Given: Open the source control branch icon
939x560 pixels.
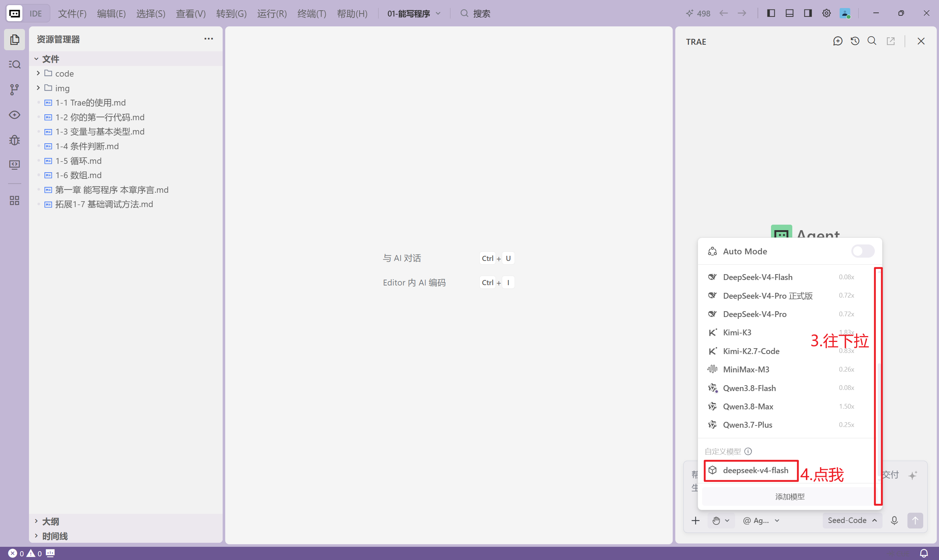Looking at the screenshot, I should [x=14, y=89].
